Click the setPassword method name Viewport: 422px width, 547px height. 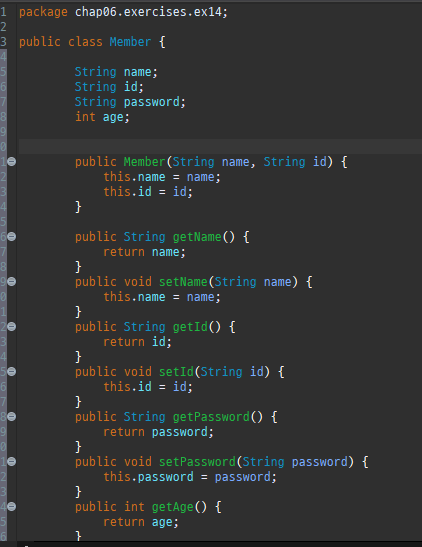pos(197,462)
